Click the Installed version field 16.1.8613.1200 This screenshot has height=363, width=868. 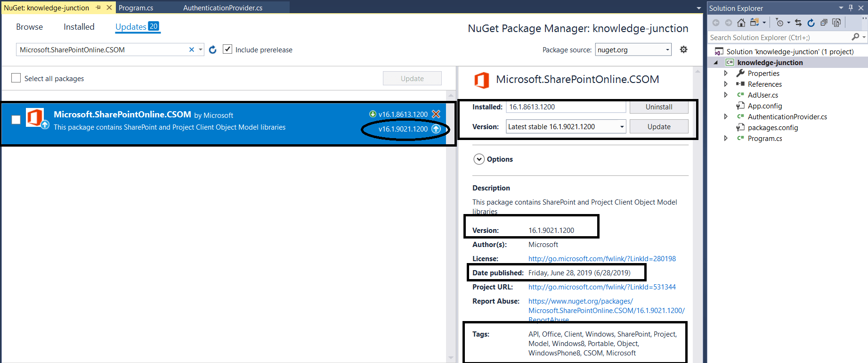point(566,107)
